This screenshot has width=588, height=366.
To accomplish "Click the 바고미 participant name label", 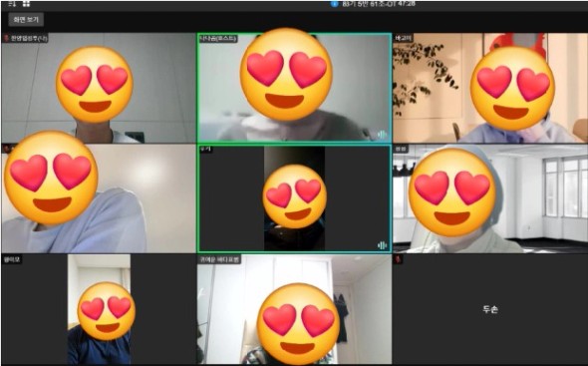I will 404,38.
